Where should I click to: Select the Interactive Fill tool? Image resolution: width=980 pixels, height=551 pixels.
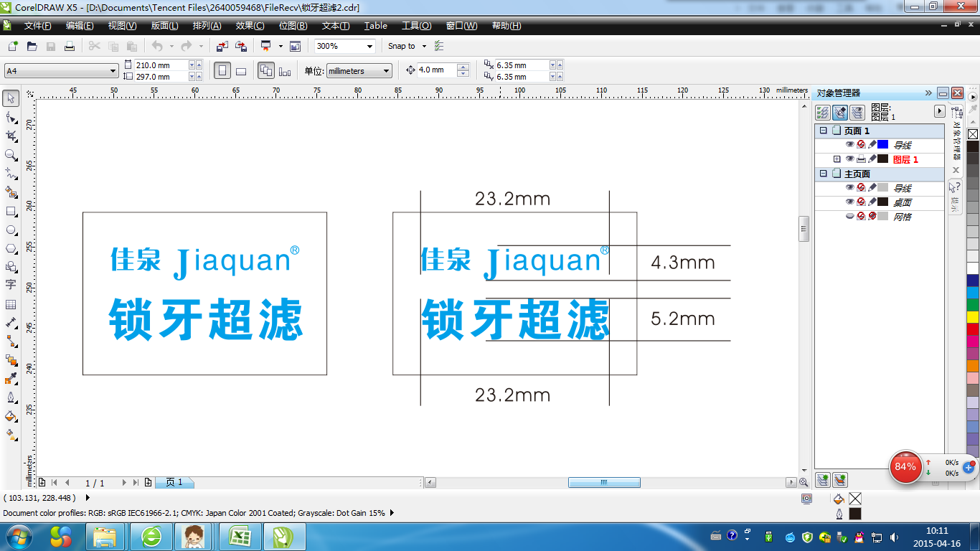coord(11,435)
